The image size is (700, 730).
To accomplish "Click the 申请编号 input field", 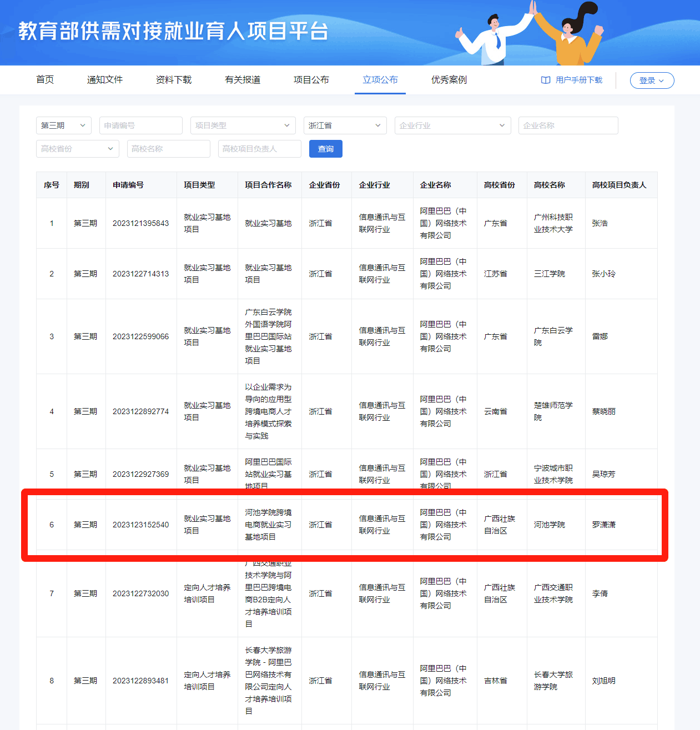I will tap(141, 125).
